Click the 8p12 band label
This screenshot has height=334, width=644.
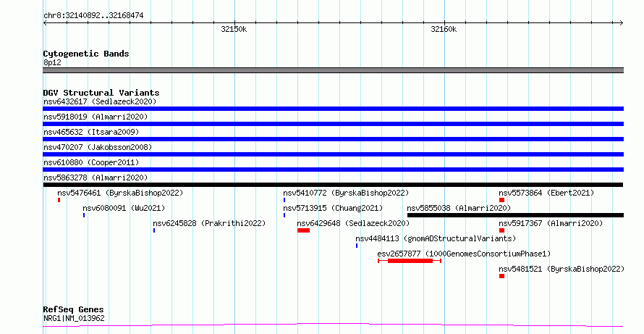52,62
